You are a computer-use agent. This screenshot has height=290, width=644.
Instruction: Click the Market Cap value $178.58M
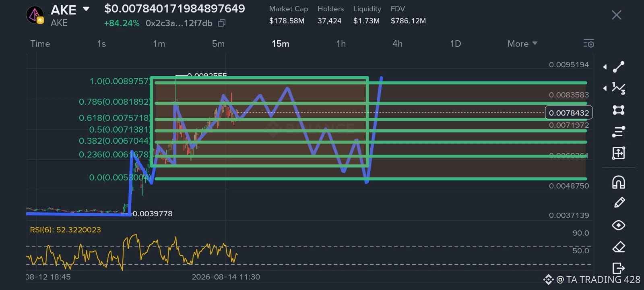(287, 21)
